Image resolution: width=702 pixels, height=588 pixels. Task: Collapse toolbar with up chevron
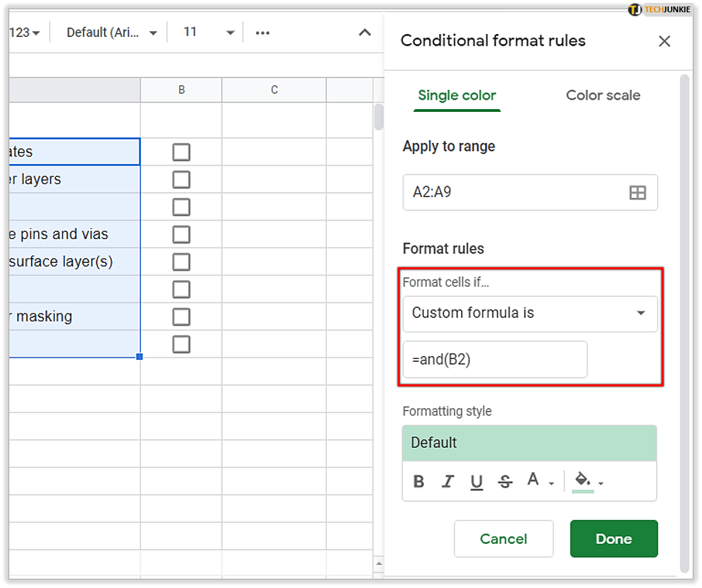365,33
